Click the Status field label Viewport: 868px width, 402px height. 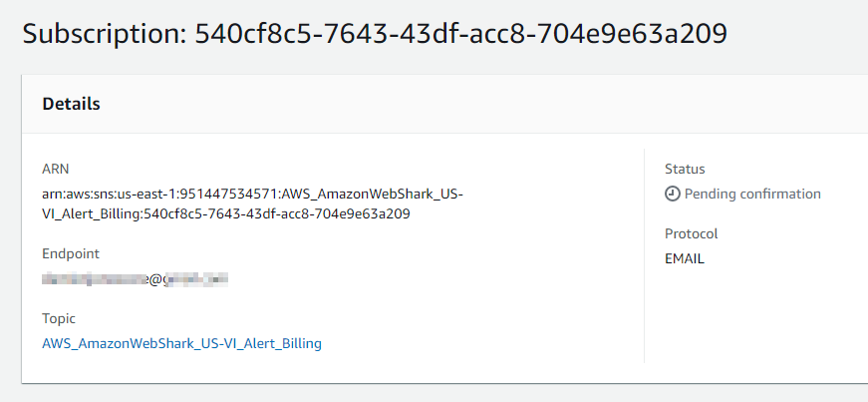coord(685,169)
